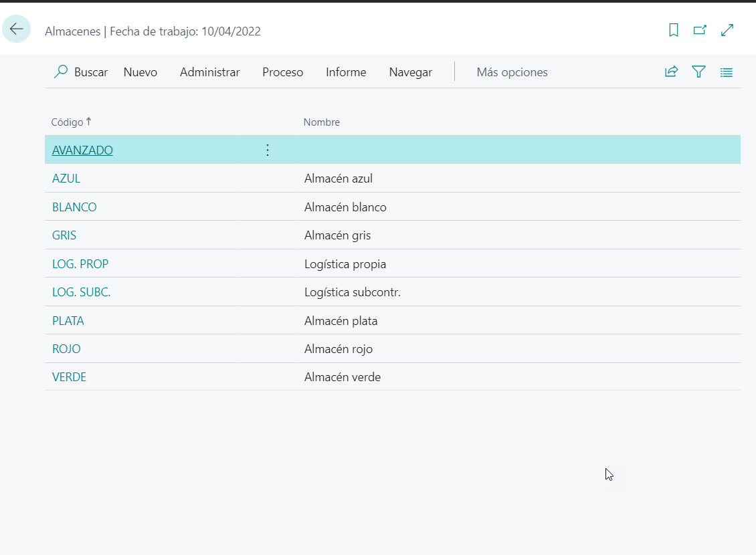756x555 pixels.
Task: Show more options for AVANZADO row
Action: [x=268, y=150]
